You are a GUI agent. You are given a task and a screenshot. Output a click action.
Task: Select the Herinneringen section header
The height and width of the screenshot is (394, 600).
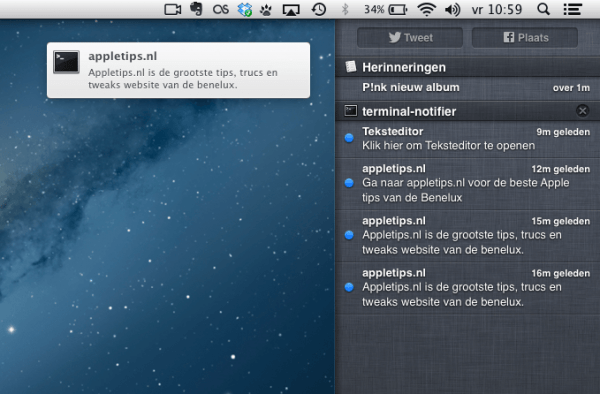pos(468,67)
